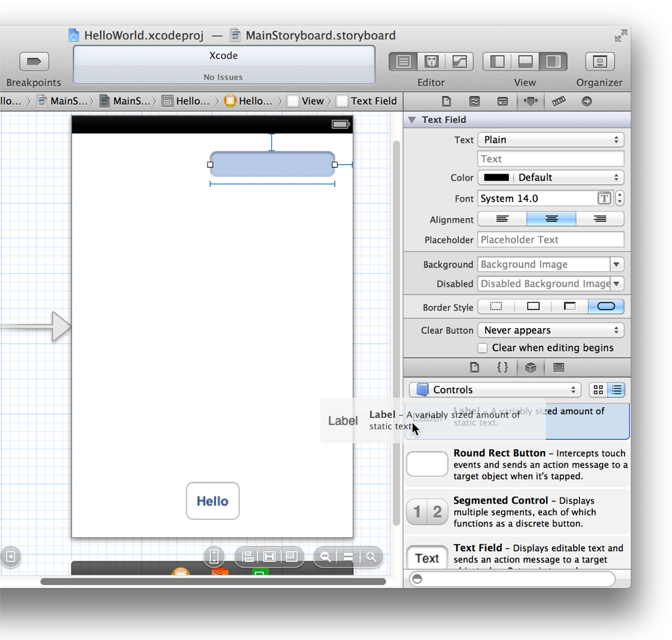This screenshot has width=672, height=640.
Task: Set text alignment to left
Action: pyautogui.click(x=502, y=219)
